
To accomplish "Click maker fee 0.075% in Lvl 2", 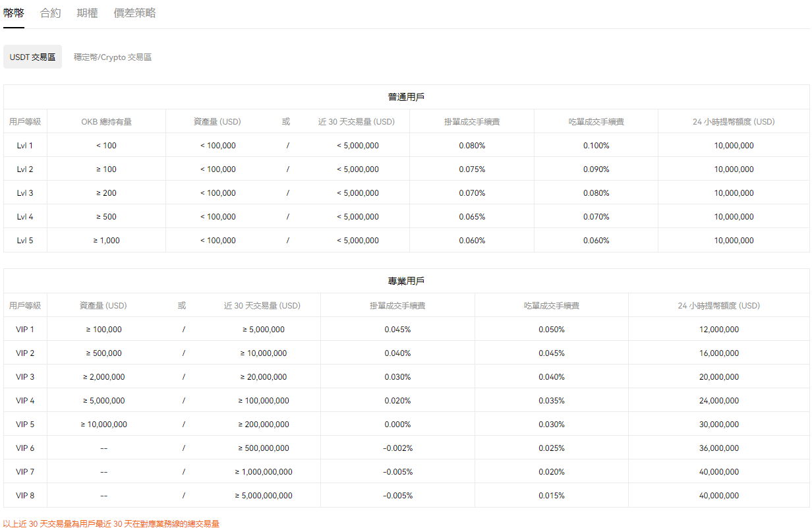I will [x=472, y=169].
